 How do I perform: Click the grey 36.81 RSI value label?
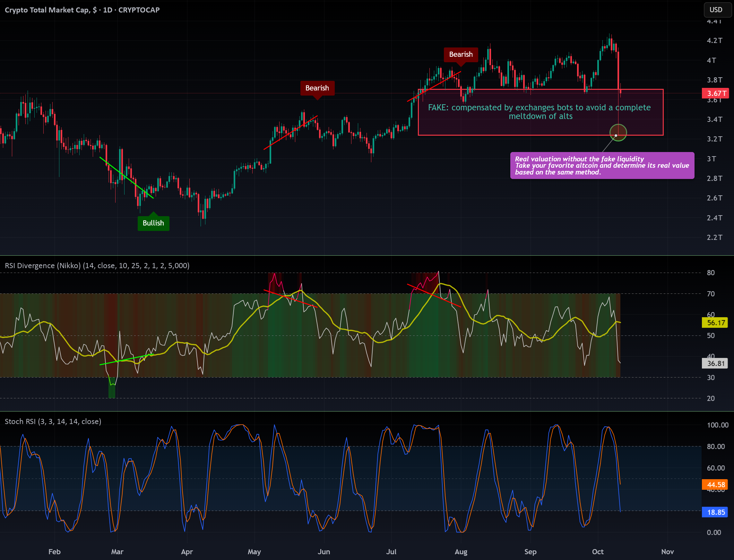coord(715,363)
